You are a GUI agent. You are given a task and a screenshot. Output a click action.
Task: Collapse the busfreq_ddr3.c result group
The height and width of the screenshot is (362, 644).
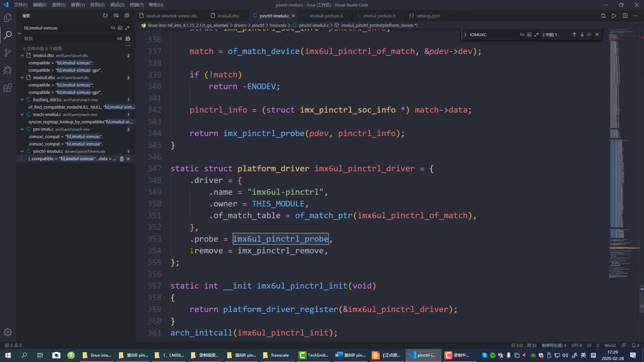point(22,100)
